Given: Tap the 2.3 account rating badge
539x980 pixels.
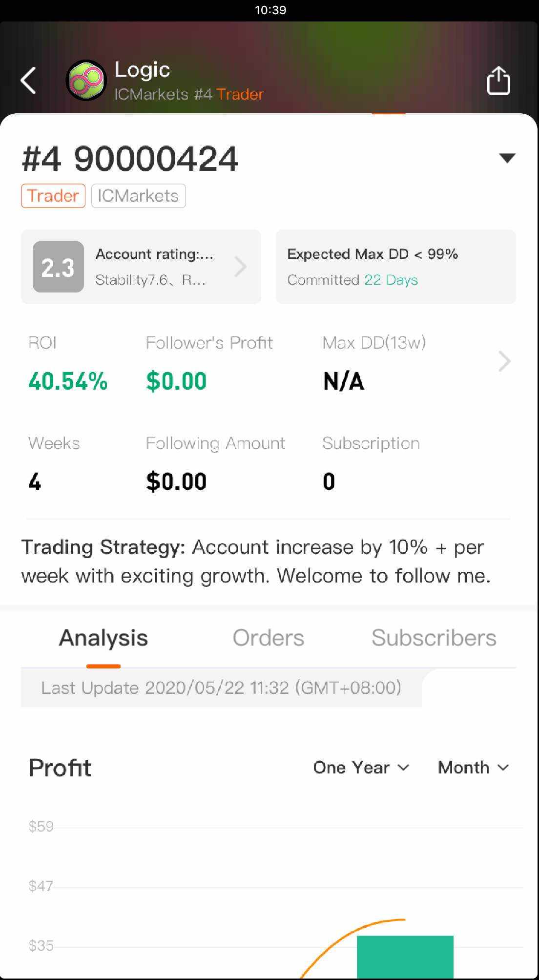Looking at the screenshot, I should click(58, 267).
